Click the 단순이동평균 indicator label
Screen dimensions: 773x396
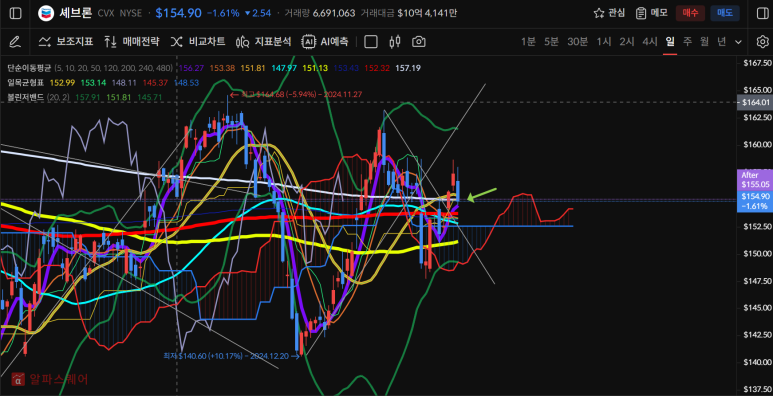29,68
